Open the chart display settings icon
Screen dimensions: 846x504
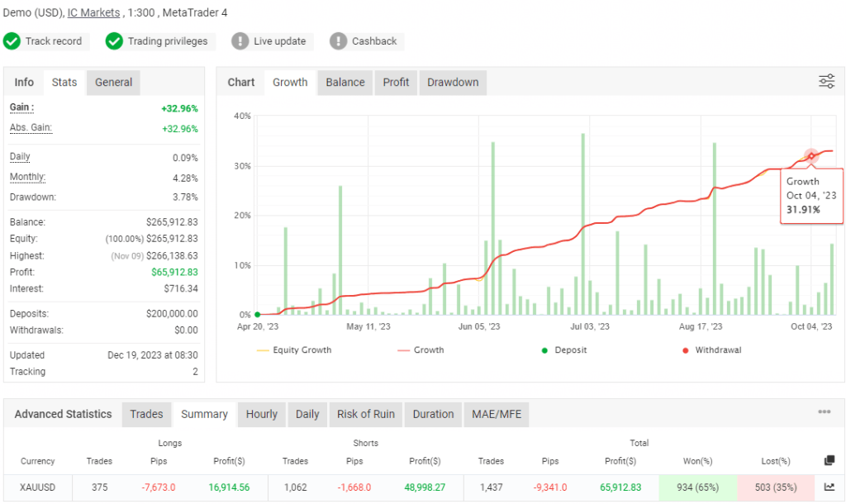tap(826, 82)
